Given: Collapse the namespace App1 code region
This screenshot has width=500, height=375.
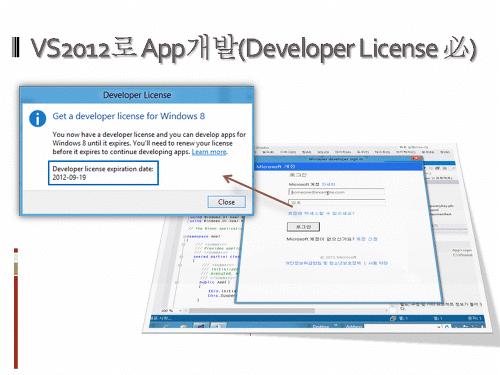Looking at the screenshot, I should point(184,236).
